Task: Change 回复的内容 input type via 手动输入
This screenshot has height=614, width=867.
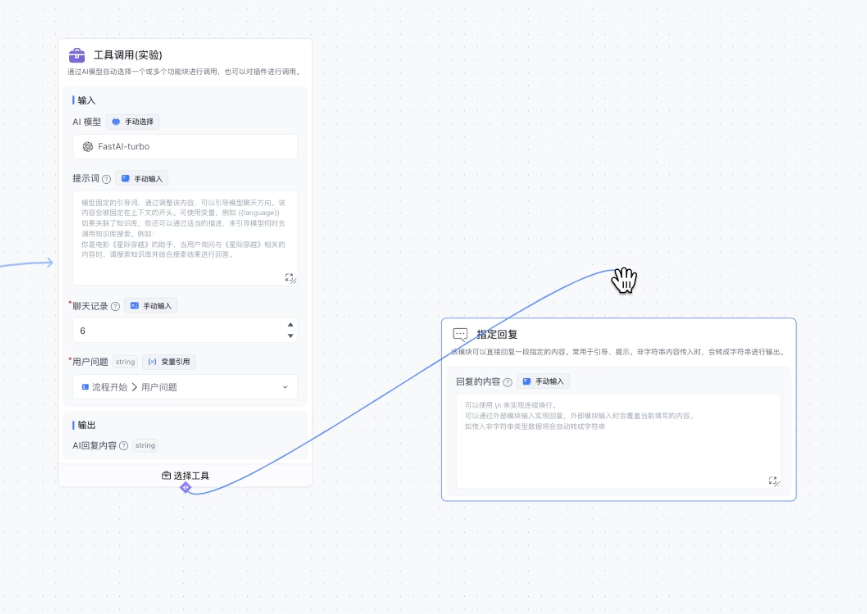Action: point(543,382)
